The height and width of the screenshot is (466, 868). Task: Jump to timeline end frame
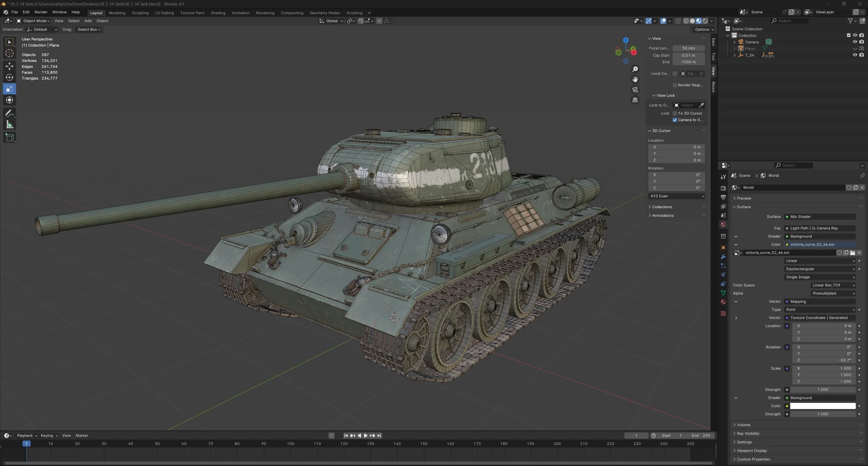pos(379,435)
